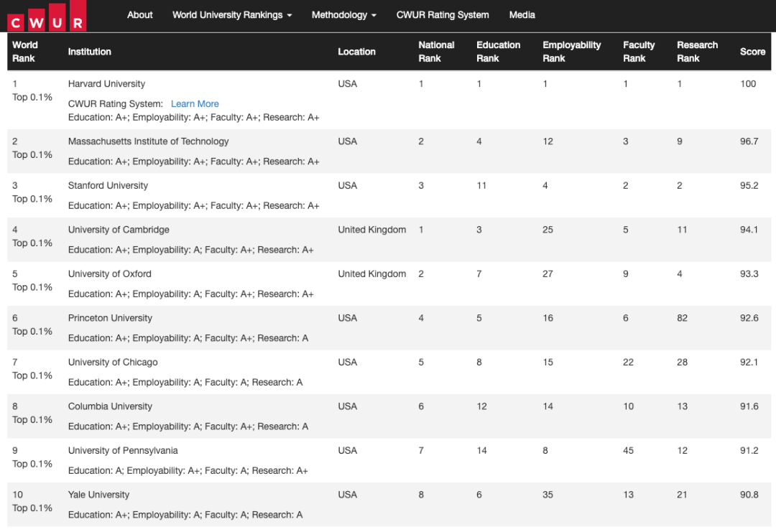Select Massachusetts Institute of Technology name
776x532 pixels.
149,141
